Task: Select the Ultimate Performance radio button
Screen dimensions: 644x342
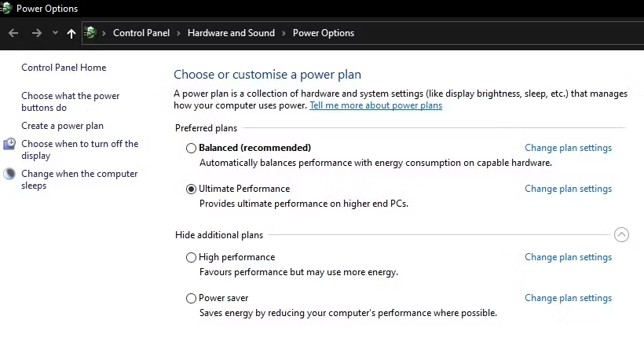Action: [191, 189]
